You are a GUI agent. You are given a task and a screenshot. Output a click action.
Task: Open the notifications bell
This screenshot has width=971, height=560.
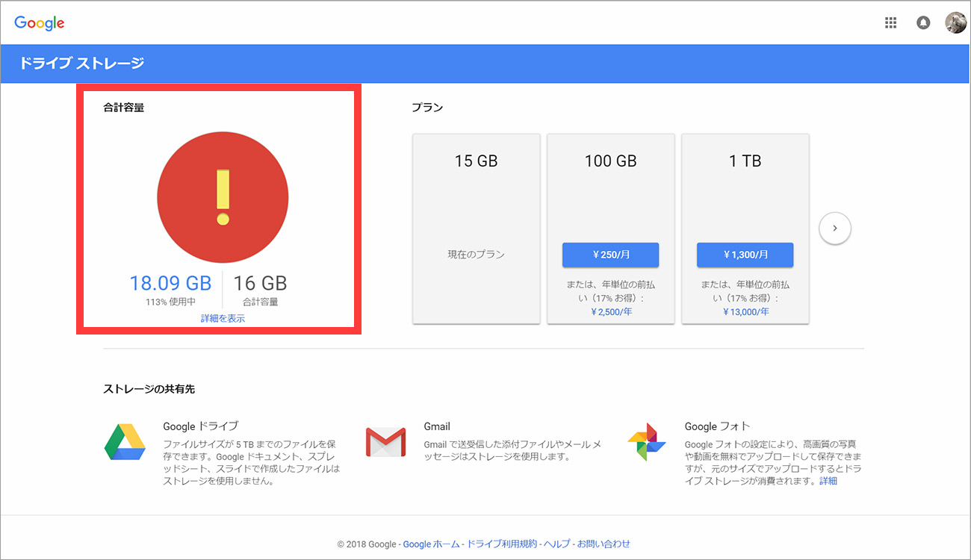tap(923, 23)
